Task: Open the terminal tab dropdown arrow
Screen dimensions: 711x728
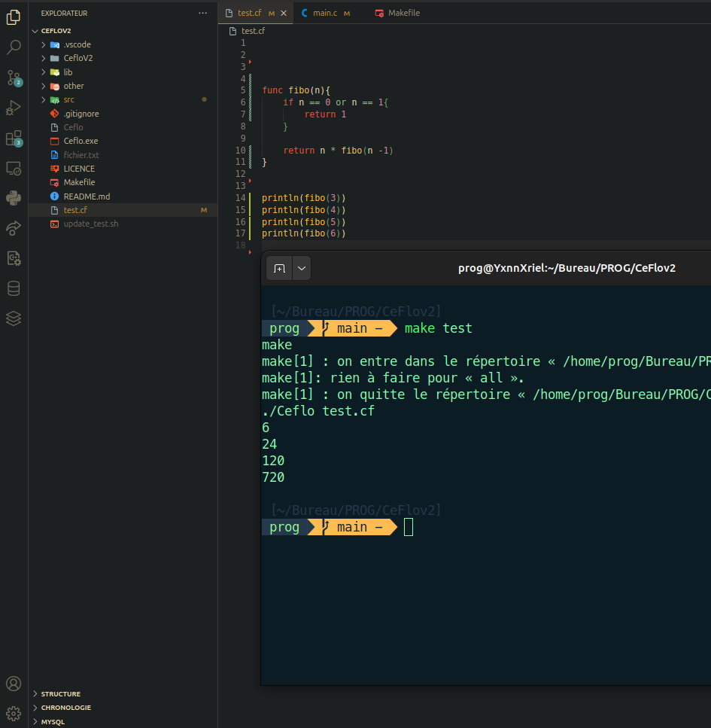Action: 302,268
